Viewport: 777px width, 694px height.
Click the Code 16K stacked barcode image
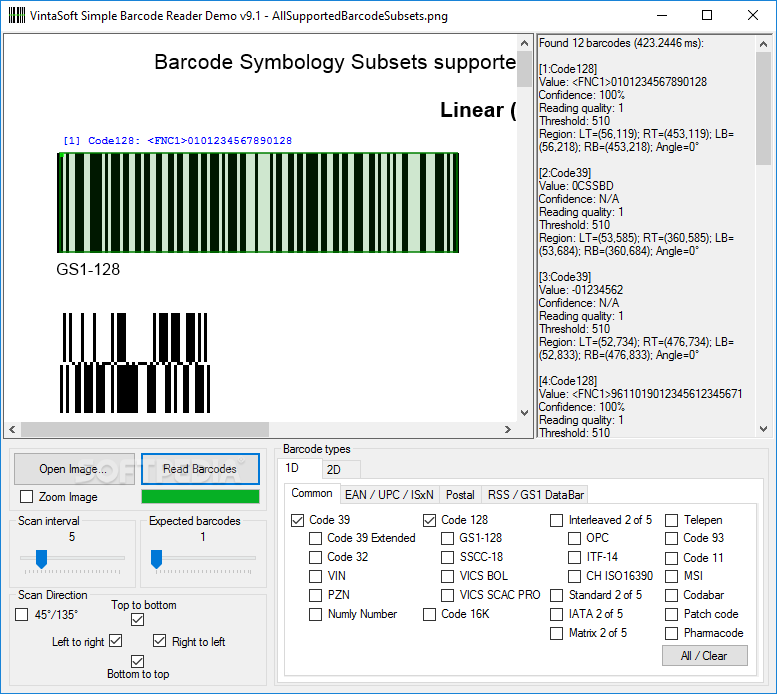135,363
